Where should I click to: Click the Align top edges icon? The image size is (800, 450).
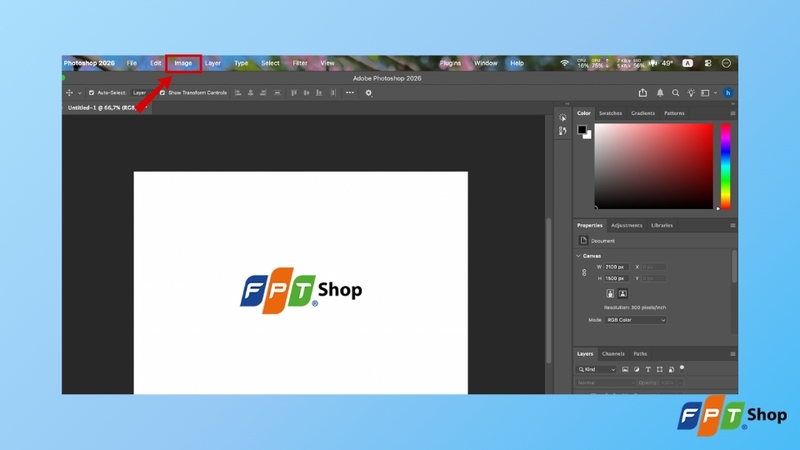(294, 93)
